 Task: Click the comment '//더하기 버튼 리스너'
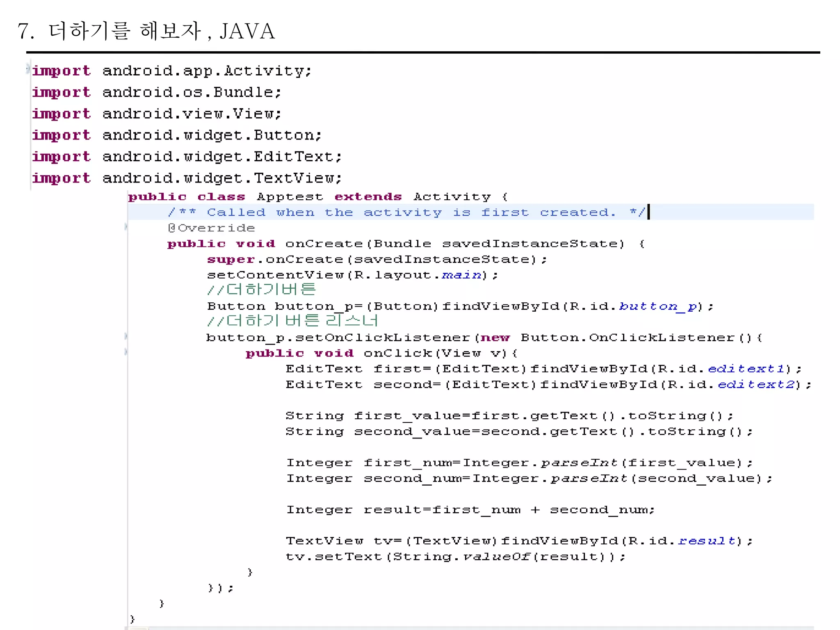pos(292,321)
